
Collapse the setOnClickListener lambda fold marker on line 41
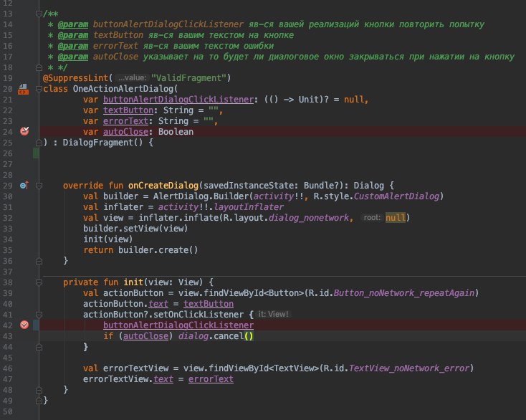tap(39, 315)
